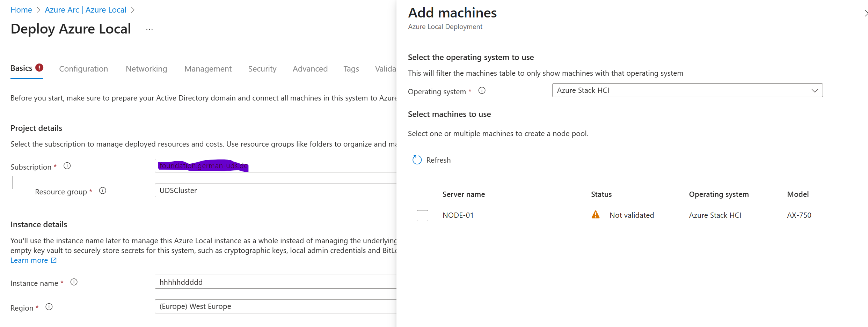868x327 pixels.
Task: Click the Status column header
Action: tap(601, 194)
